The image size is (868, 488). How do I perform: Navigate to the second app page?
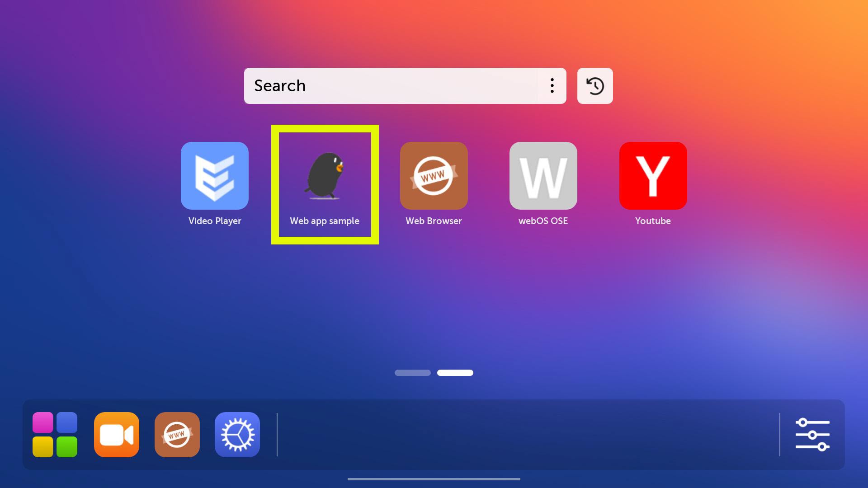(455, 372)
